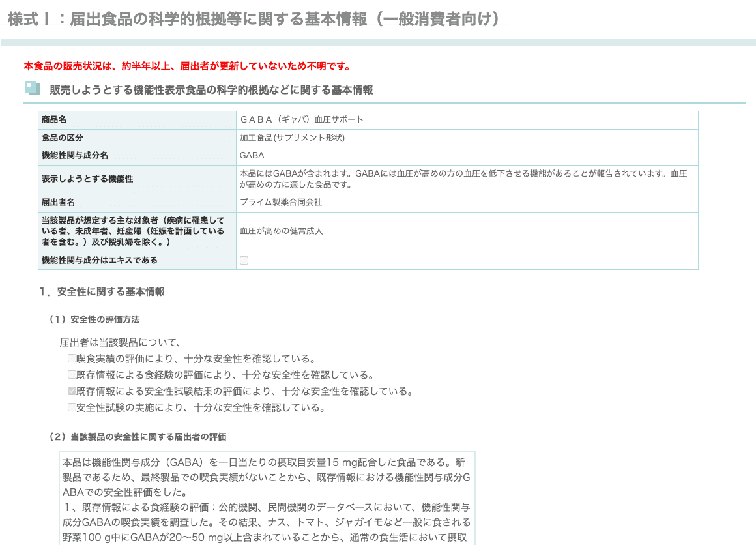Enable the 機能性関与成分はエキスである checkbox
Screen dimensions: 756x545
[x=244, y=259]
